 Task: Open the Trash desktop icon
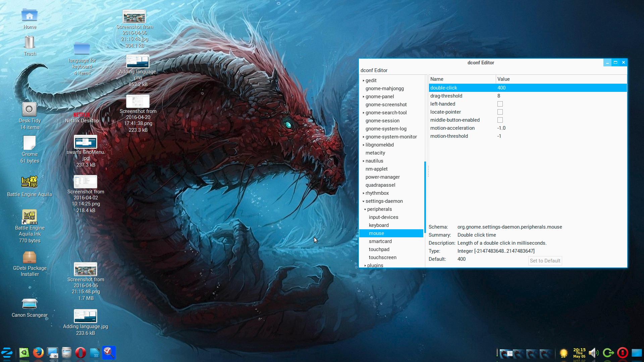click(30, 43)
